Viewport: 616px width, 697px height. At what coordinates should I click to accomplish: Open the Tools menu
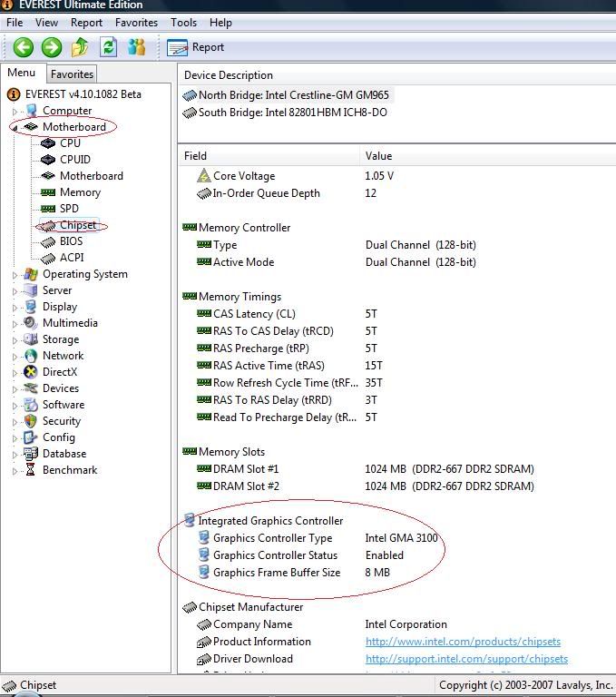(183, 23)
